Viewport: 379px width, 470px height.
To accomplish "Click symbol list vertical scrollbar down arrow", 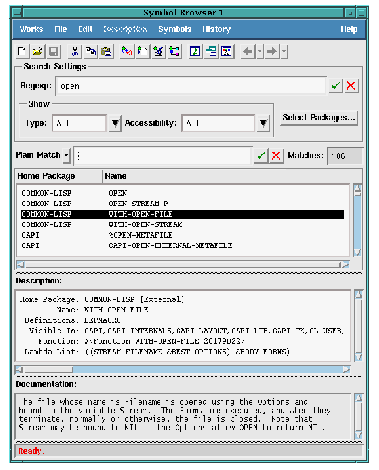I will click(357, 252).
